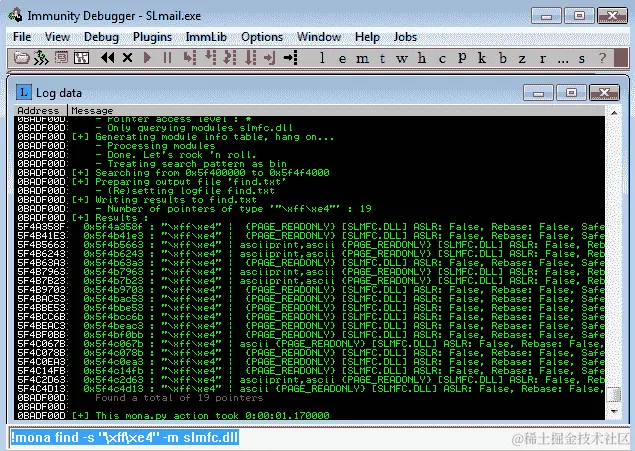Click the Step into toolbar icon
Image resolution: width=635 pixels, height=451 pixels.
click(x=190, y=58)
